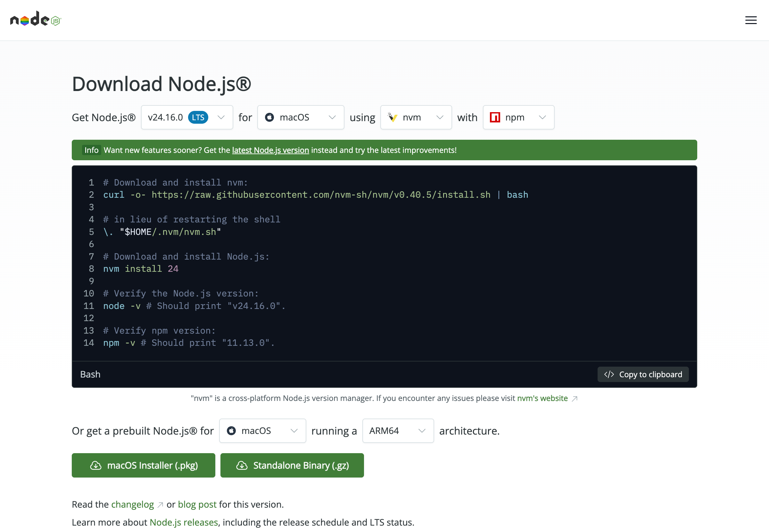Click the '# in lieu of restarting the shell' comment
The image size is (769, 532).
pyautogui.click(x=192, y=219)
